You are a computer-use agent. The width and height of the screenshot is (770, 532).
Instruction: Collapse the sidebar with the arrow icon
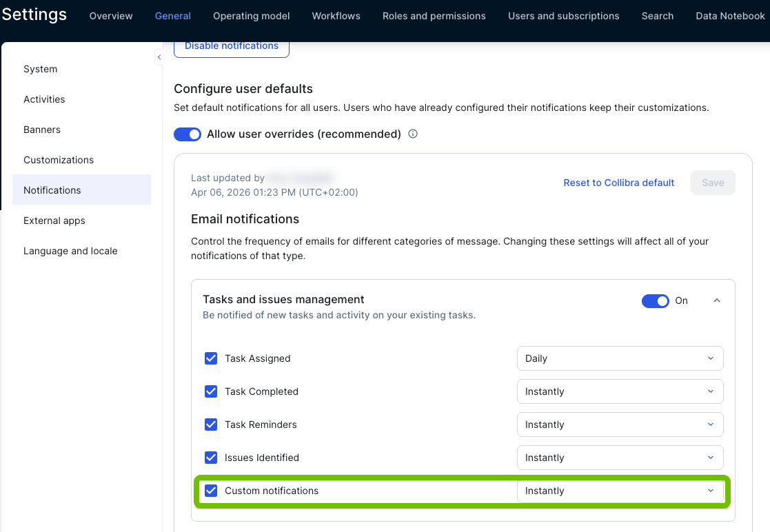pyautogui.click(x=159, y=57)
